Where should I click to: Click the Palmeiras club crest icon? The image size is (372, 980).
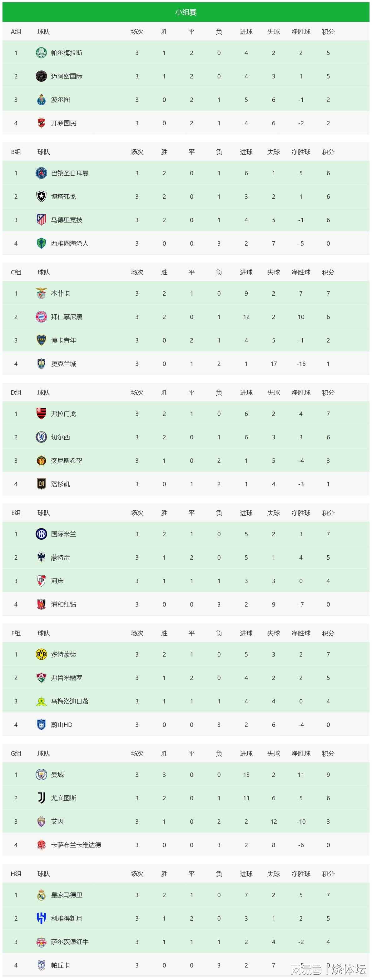pyautogui.click(x=41, y=53)
